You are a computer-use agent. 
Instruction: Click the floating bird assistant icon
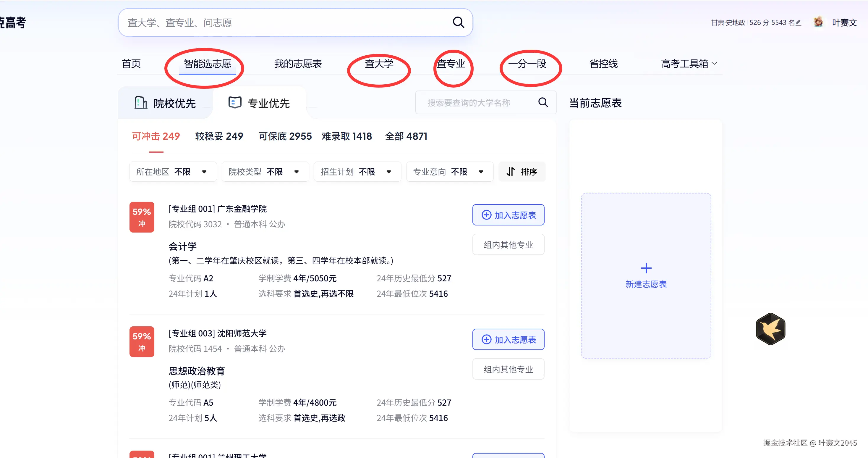click(x=770, y=329)
